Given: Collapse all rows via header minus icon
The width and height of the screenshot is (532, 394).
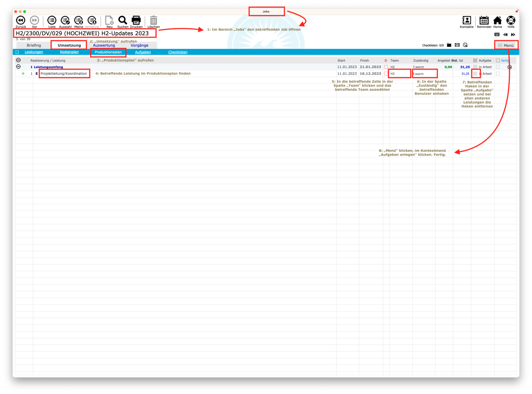Looking at the screenshot, I should 18,60.
